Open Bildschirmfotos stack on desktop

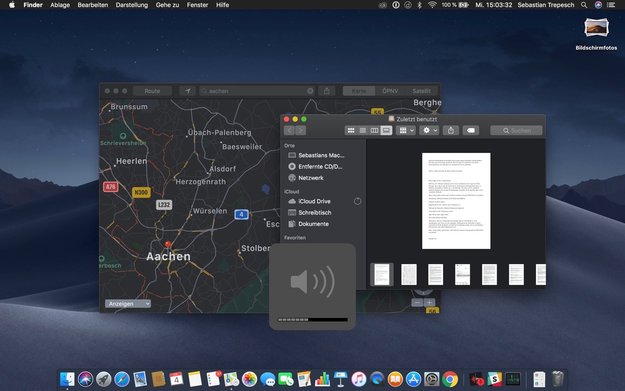pyautogui.click(x=596, y=34)
